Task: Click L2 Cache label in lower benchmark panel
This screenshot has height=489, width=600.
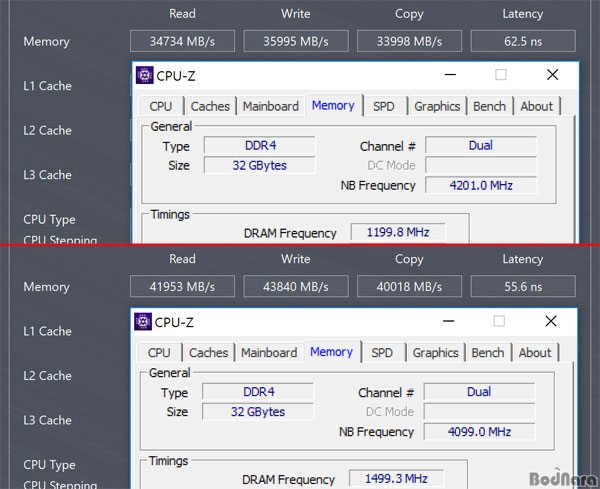Action: click(47, 376)
